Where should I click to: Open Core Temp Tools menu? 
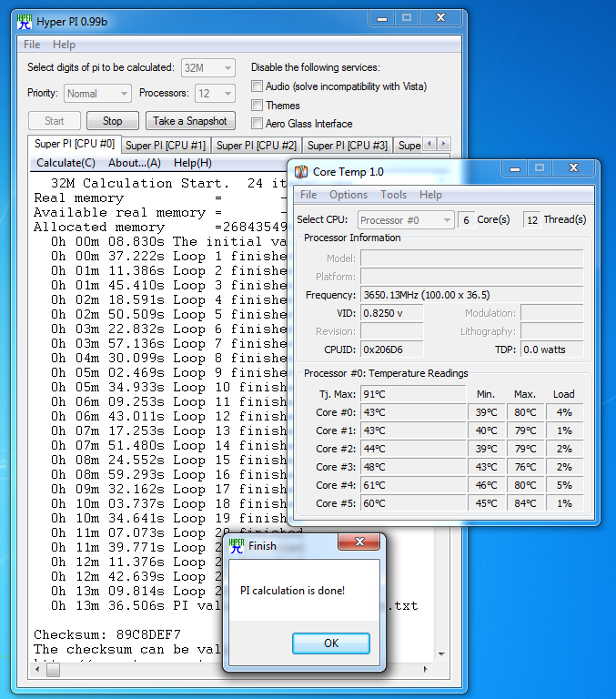[x=394, y=195]
